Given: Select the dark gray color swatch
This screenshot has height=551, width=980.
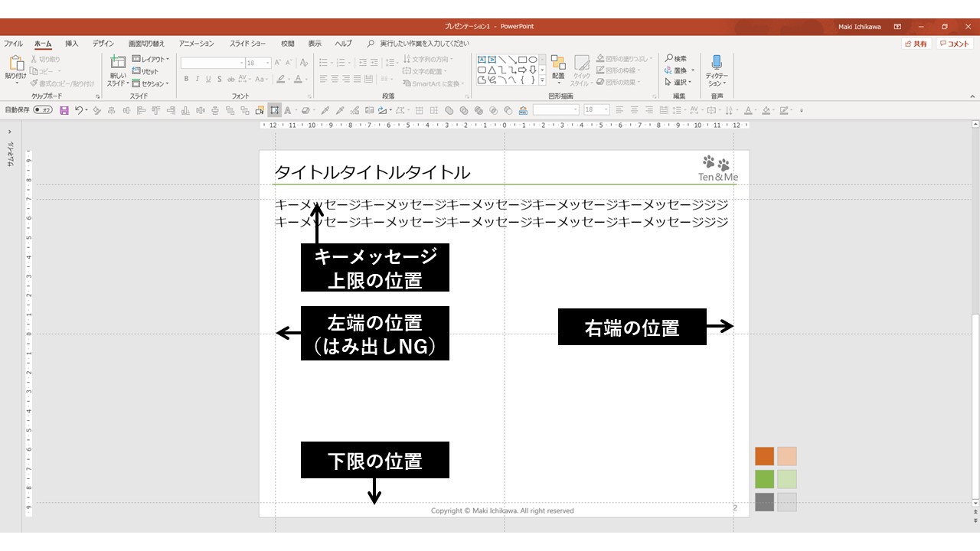Looking at the screenshot, I should point(764,502).
